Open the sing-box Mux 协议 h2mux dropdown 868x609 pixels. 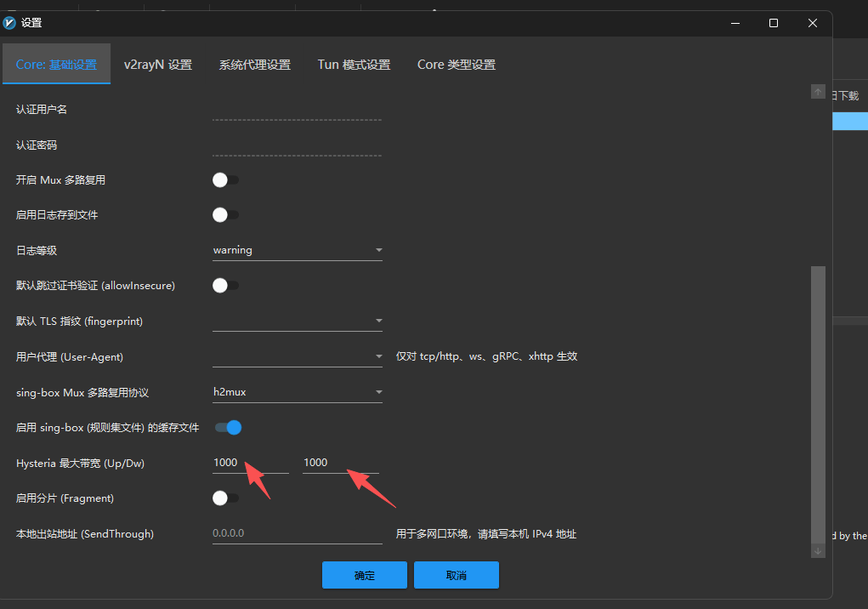[298, 392]
